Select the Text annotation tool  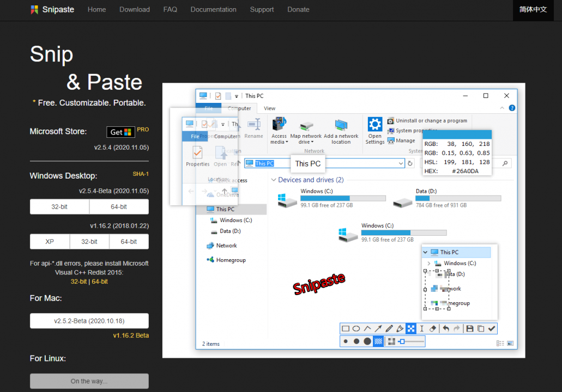coord(422,329)
